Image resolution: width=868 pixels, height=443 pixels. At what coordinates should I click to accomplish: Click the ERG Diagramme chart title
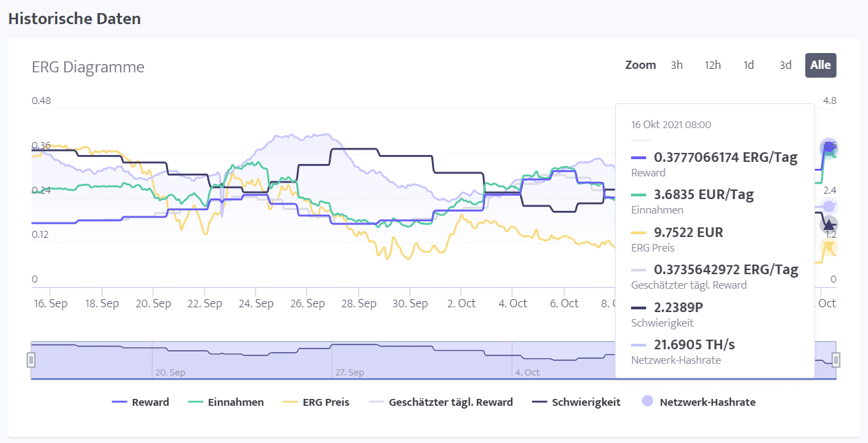tap(88, 67)
